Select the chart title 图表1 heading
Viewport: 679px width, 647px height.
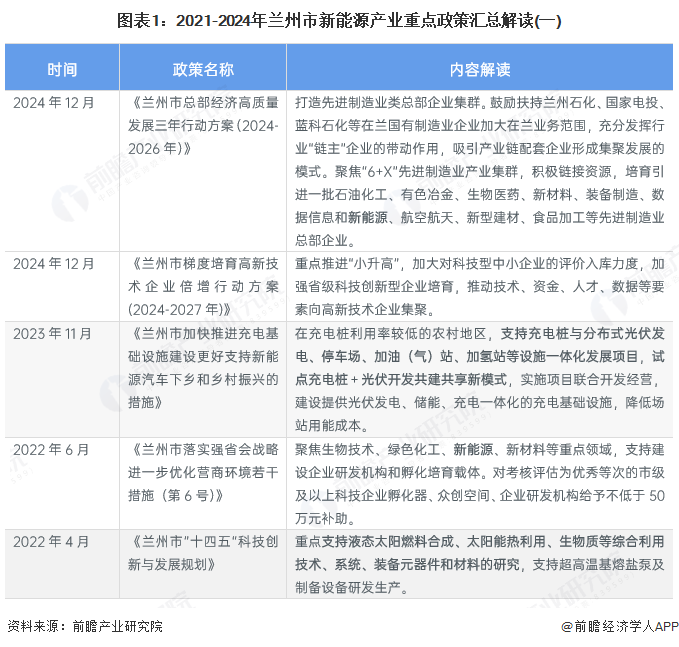pos(339,19)
